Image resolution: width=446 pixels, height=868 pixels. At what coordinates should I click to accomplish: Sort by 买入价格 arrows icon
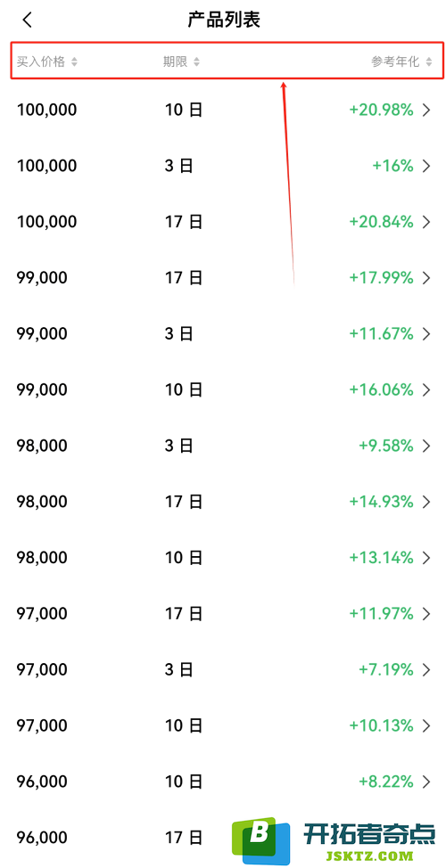(74, 61)
